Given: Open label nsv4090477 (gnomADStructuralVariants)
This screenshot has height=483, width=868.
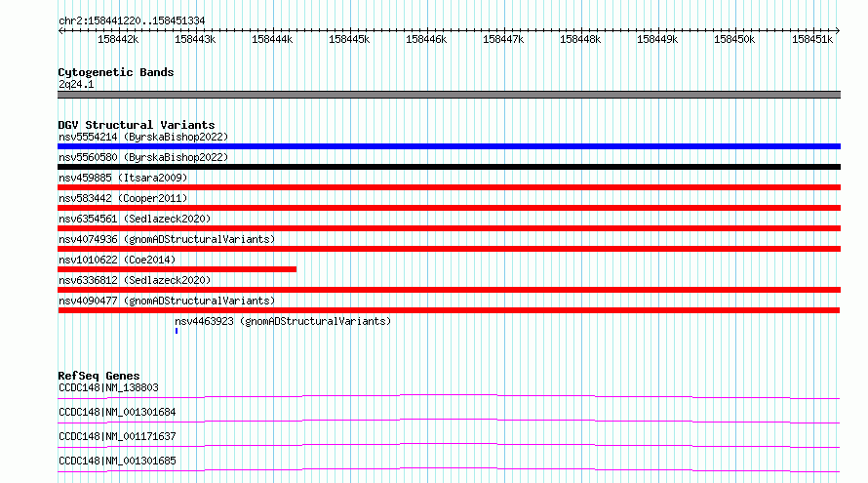Looking at the screenshot, I should [167, 301].
